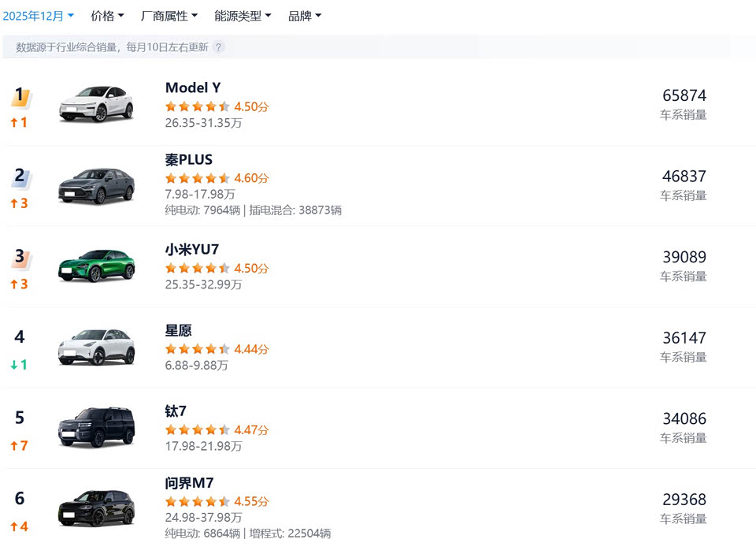This screenshot has height=539, width=756.
Task: Open the 厂商属性 filter dropdown
Action: pyautogui.click(x=169, y=16)
